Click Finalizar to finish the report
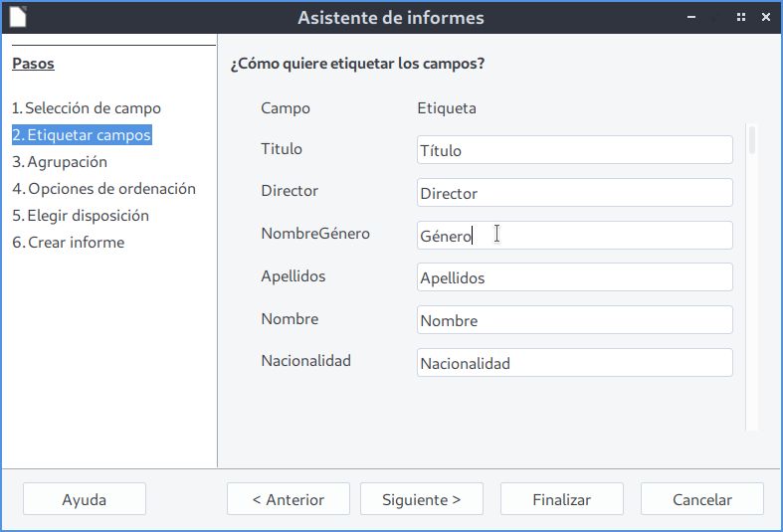 tap(561, 499)
